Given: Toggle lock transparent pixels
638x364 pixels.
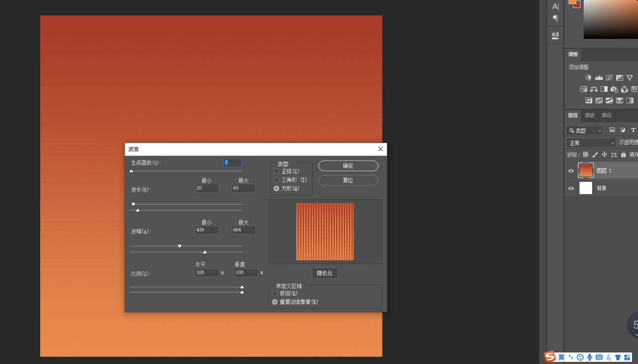Looking at the screenshot, I should click(x=586, y=155).
